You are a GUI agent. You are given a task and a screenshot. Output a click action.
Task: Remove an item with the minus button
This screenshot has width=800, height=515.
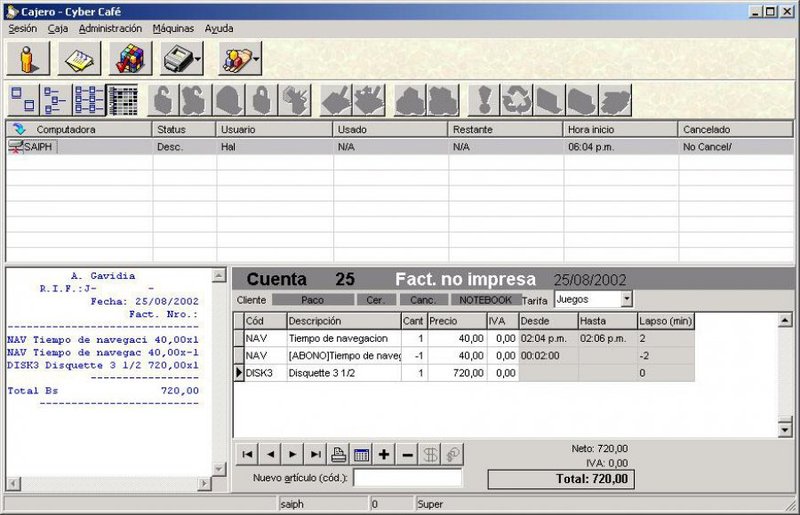tap(407, 454)
